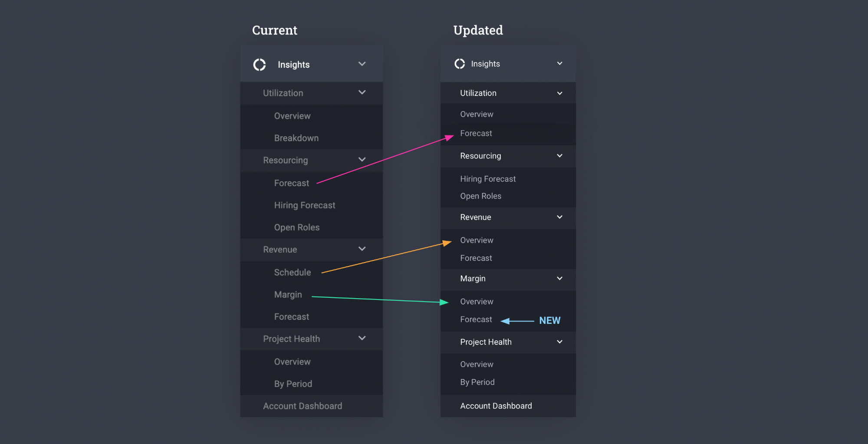868x444 pixels.
Task: Toggle Revenue chevron in Updated menu
Action: [560, 217]
